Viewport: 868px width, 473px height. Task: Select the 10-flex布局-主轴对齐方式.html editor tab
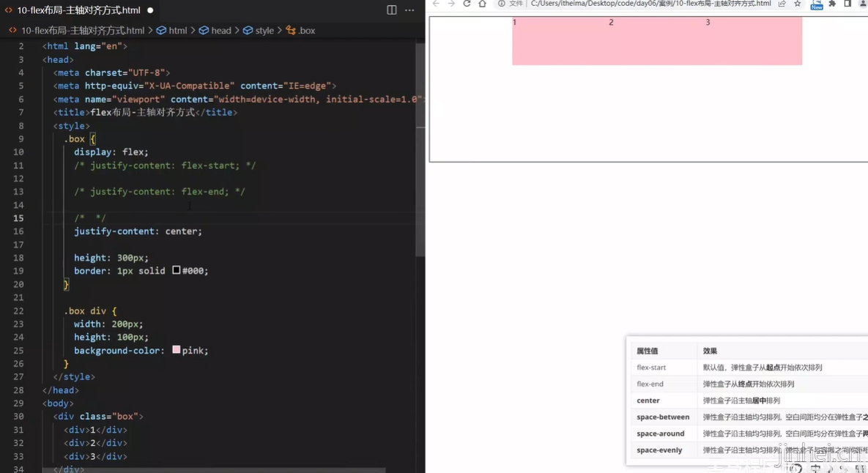click(78, 10)
